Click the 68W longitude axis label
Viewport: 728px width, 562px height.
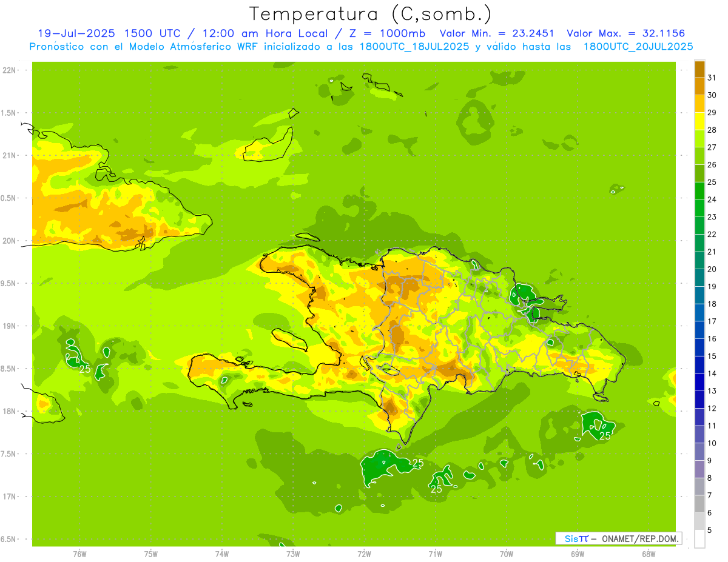coord(649,554)
